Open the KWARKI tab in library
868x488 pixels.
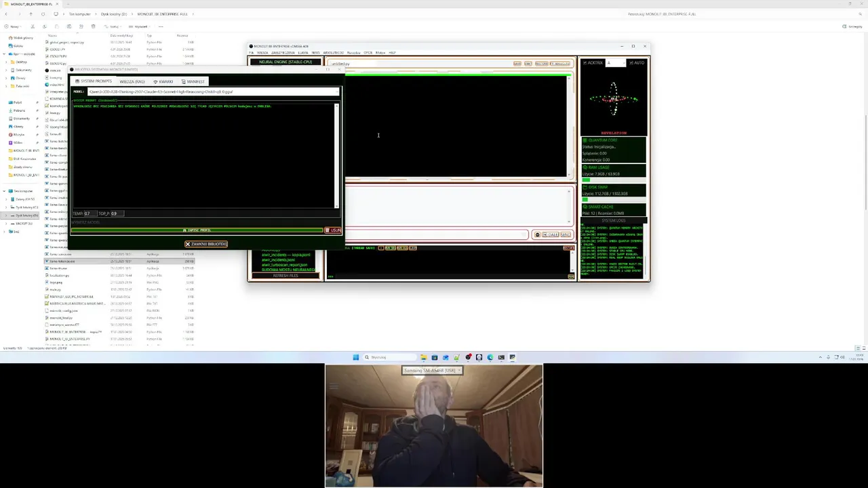tap(163, 81)
